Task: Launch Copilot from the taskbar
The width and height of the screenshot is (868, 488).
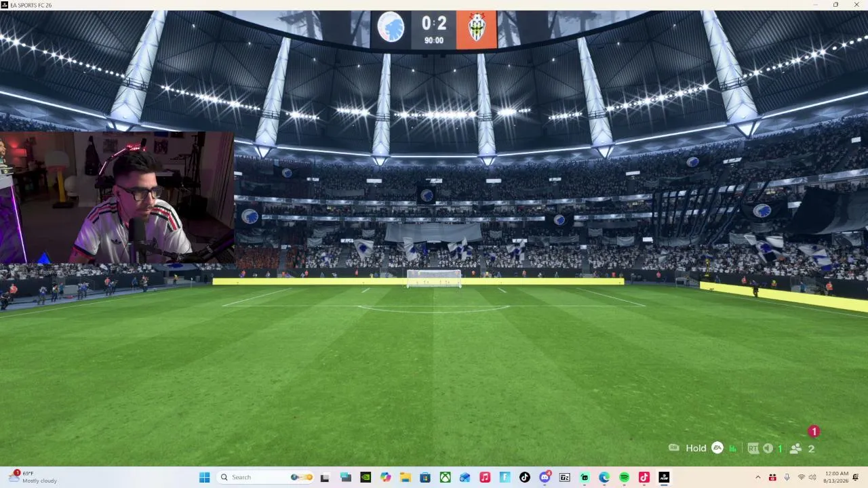Action: pyautogui.click(x=385, y=477)
